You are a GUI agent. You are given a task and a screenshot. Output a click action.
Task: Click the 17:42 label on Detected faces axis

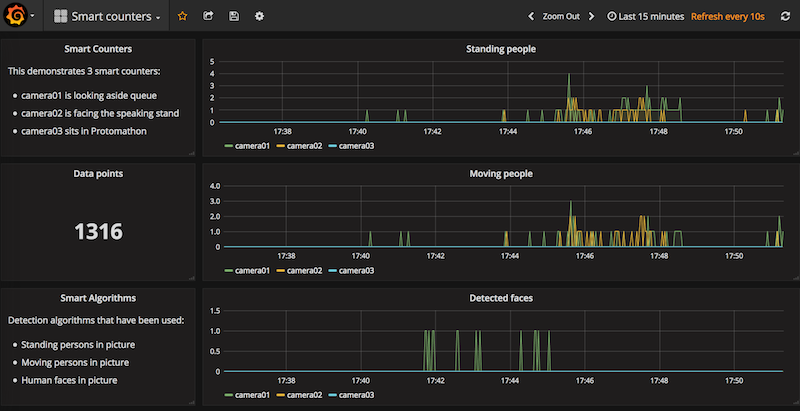click(x=435, y=380)
